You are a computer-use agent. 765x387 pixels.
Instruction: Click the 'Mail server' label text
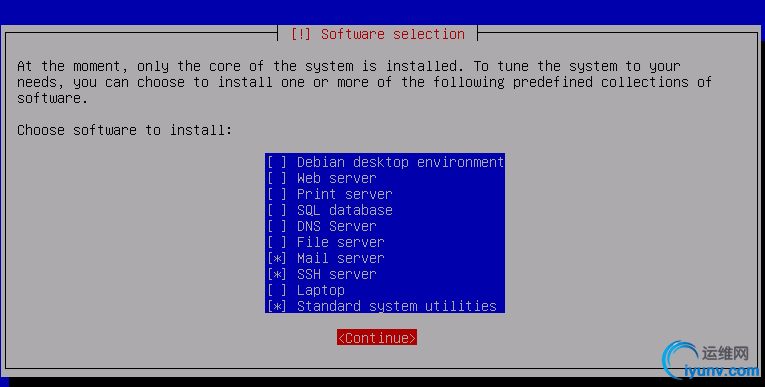click(341, 258)
